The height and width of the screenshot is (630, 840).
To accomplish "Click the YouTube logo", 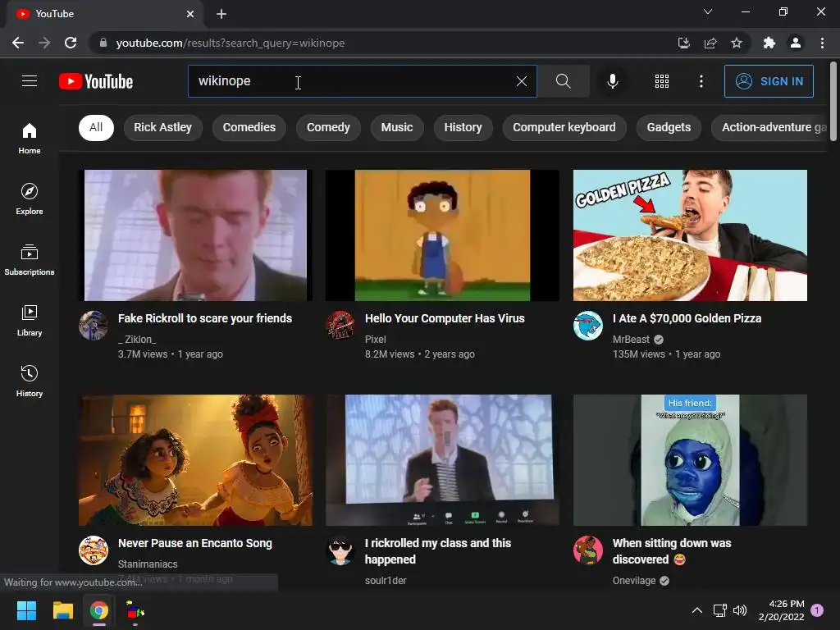I will coord(96,81).
